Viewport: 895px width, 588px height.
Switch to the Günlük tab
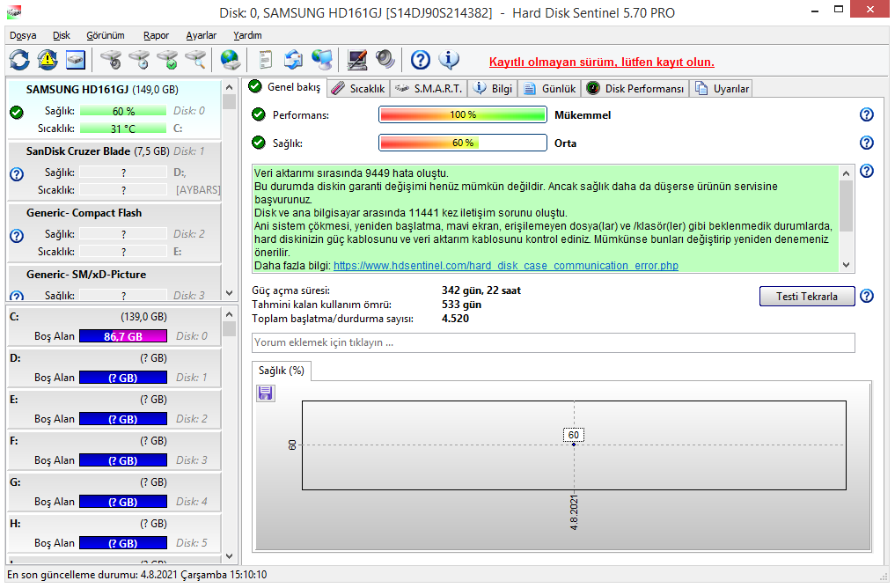pyautogui.click(x=550, y=89)
